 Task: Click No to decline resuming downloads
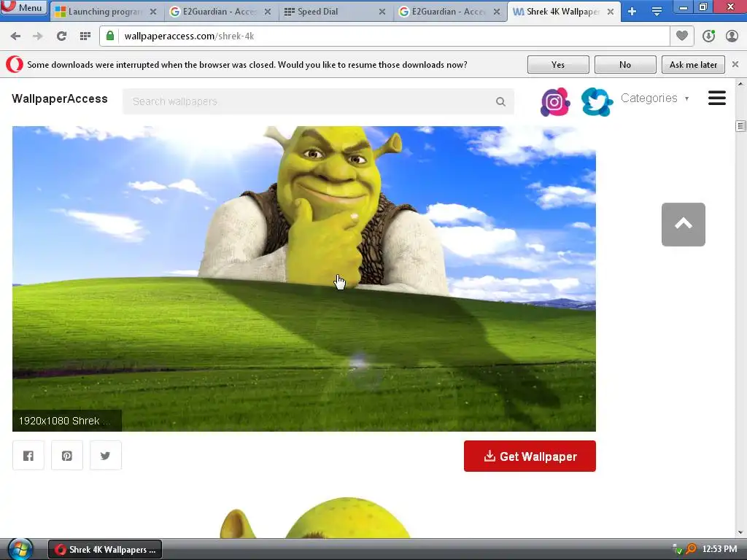coord(625,65)
